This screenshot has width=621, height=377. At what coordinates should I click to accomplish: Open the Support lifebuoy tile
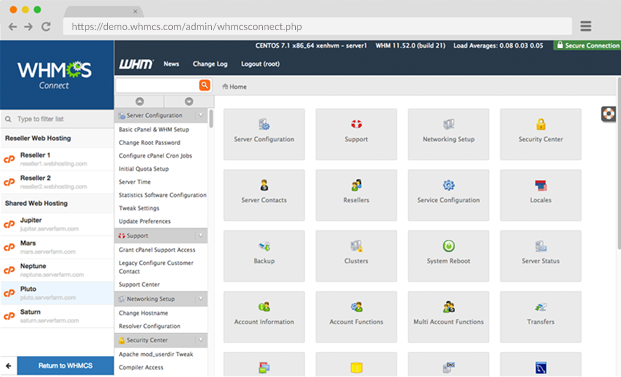[x=356, y=134]
